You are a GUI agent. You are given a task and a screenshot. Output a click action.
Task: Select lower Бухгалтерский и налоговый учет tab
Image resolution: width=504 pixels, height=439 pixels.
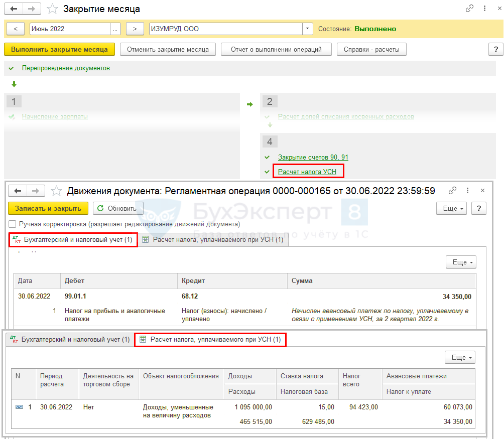[x=71, y=340]
